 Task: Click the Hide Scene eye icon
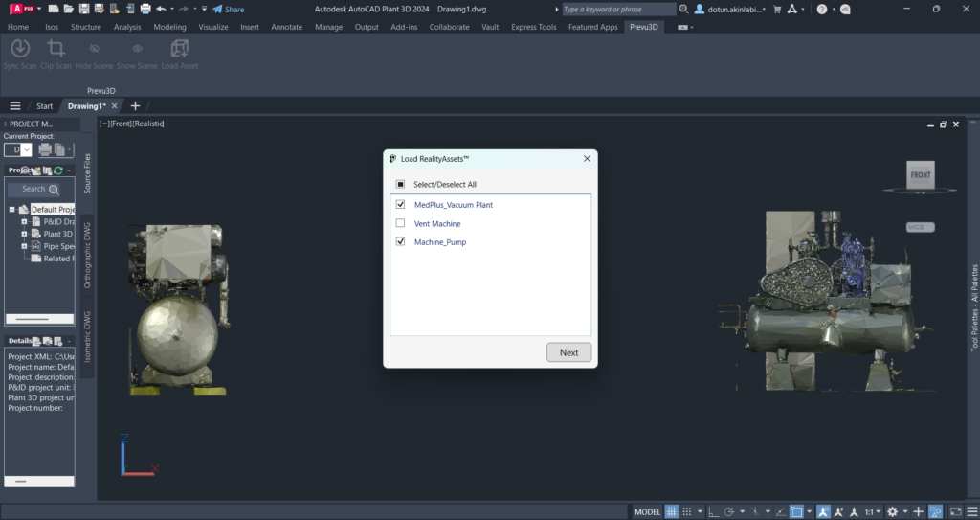click(x=94, y=49)
